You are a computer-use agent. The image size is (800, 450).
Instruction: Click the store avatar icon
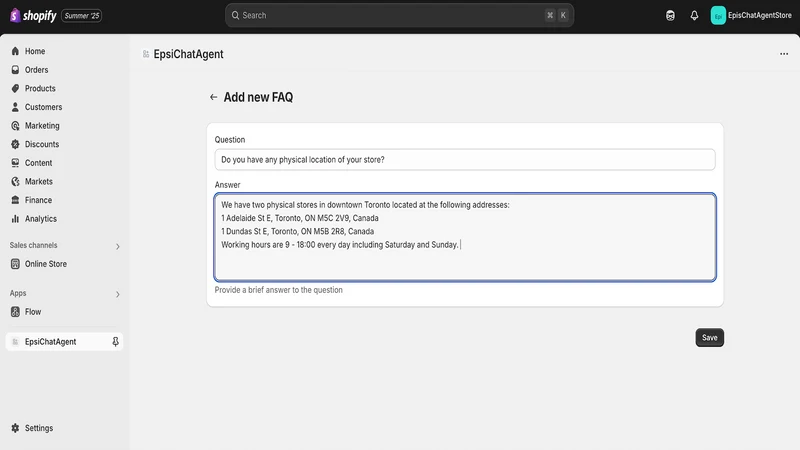pyautogui.click(x=718, y=16)
